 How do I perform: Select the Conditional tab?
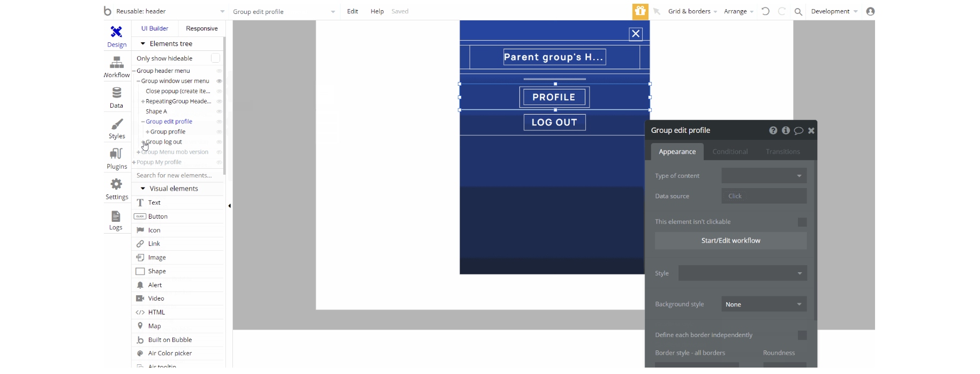pos(730,152)
